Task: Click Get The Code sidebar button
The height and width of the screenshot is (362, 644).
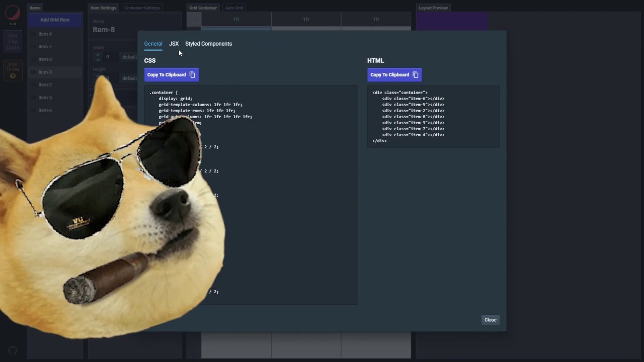Action: tap(13, 42)
